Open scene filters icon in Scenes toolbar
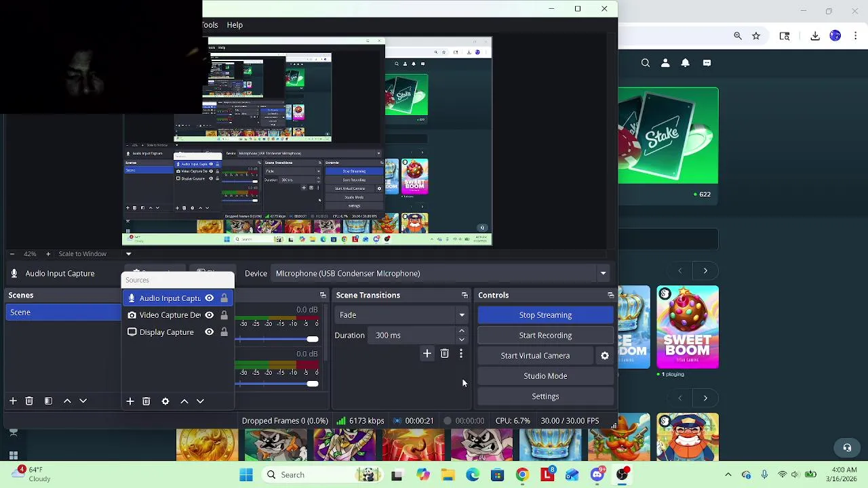The width and height of the screenshot is (868, 488). (48, 401)
